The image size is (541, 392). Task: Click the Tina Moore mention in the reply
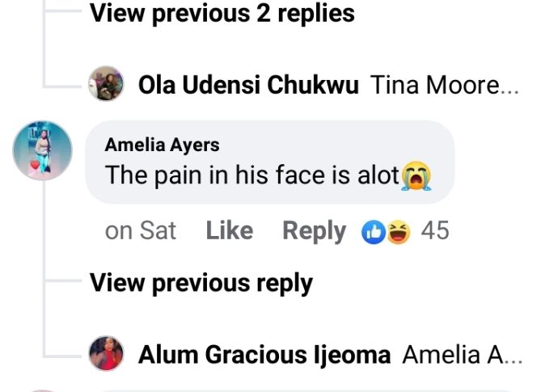point(443,86)
